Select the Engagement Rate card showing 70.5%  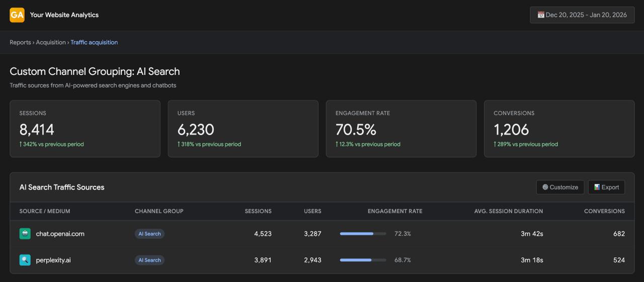pyautogui.click(x=401, y=129)
